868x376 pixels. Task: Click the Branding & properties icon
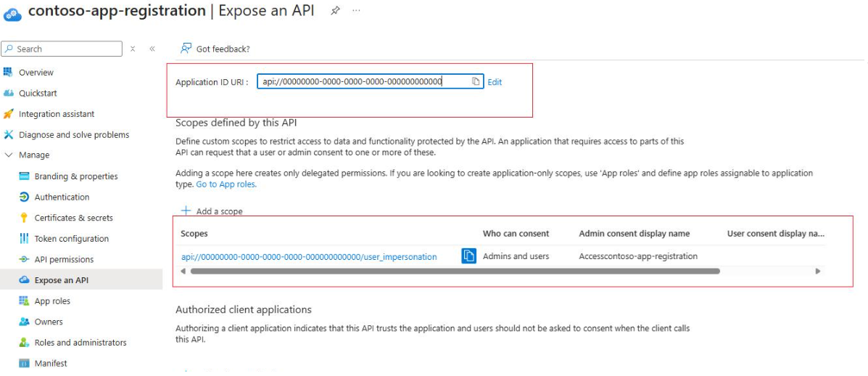[24, 176]
